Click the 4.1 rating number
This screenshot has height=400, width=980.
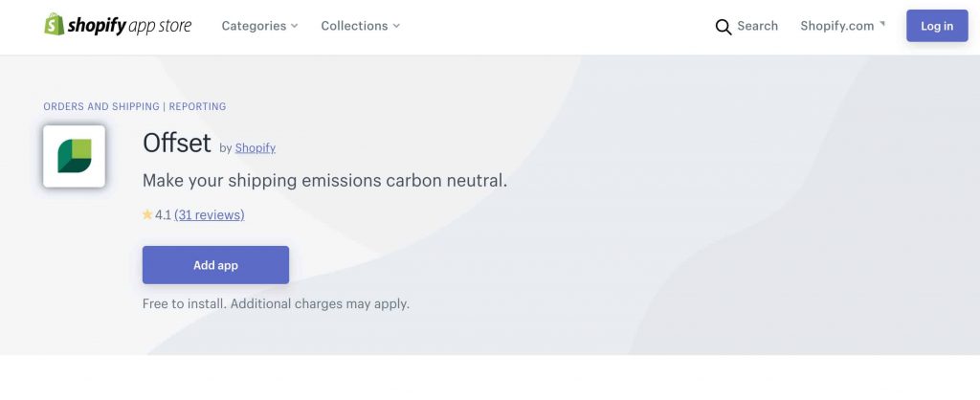[x=163, y=214]
